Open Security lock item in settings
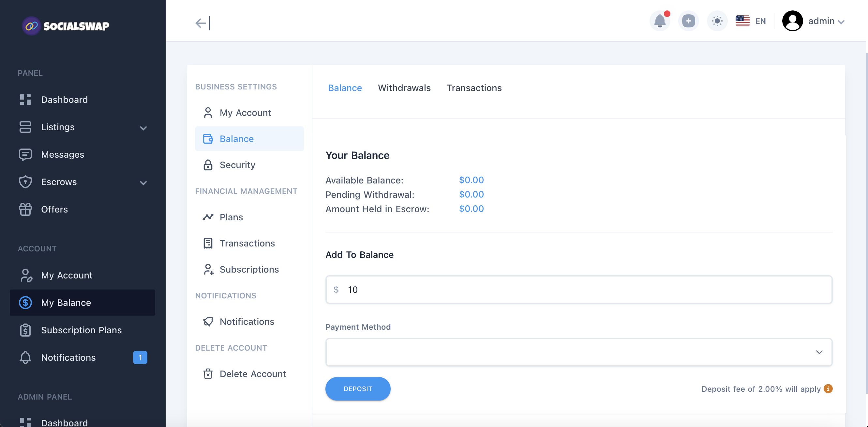The height and width of the screenshot is (427, 868). click(237, 165)
